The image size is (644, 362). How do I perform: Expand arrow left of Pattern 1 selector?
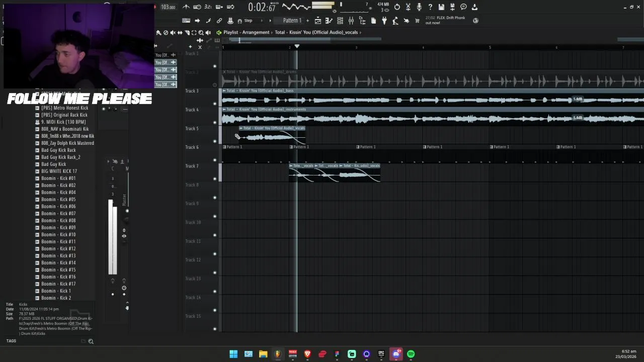pos(270,21)
